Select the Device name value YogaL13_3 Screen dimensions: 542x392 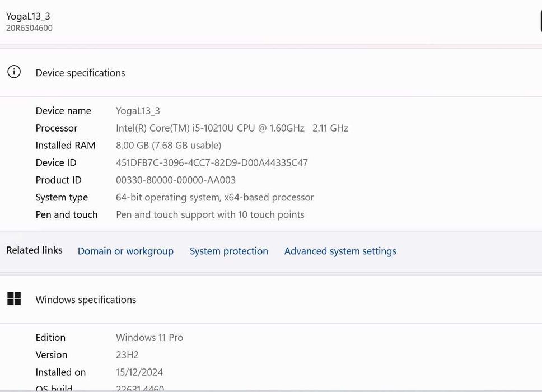(138, 111)
